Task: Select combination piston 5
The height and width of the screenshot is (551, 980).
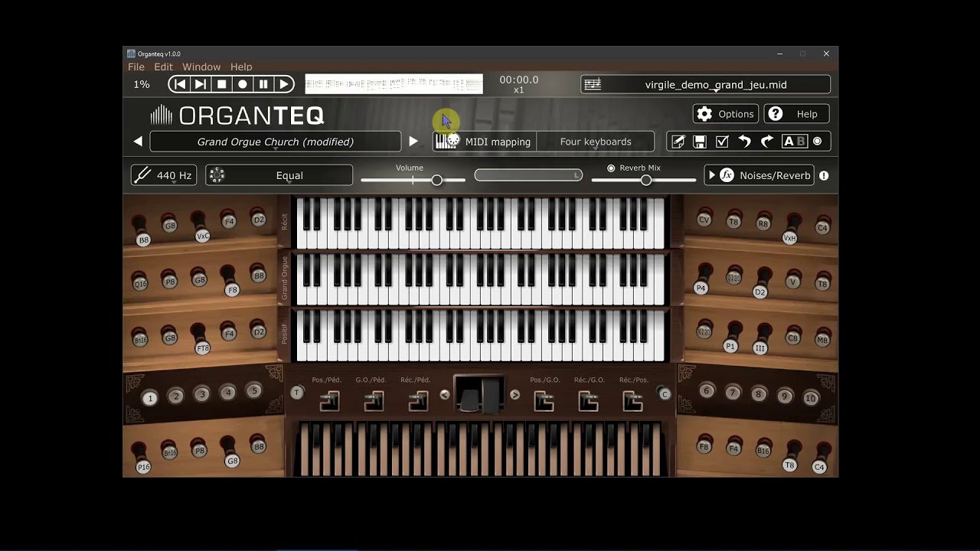Action: click(x=254, y=391)
